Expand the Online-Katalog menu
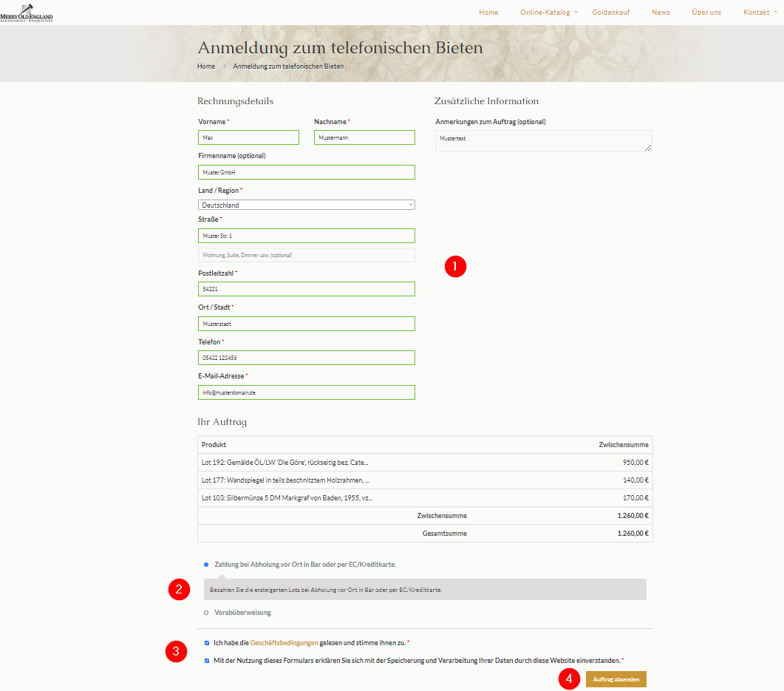 pos(548,13)
